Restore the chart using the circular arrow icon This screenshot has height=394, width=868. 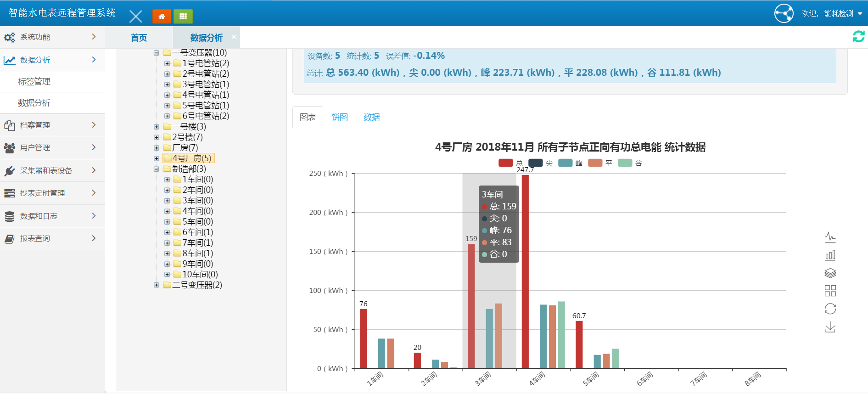pos(830,309)
